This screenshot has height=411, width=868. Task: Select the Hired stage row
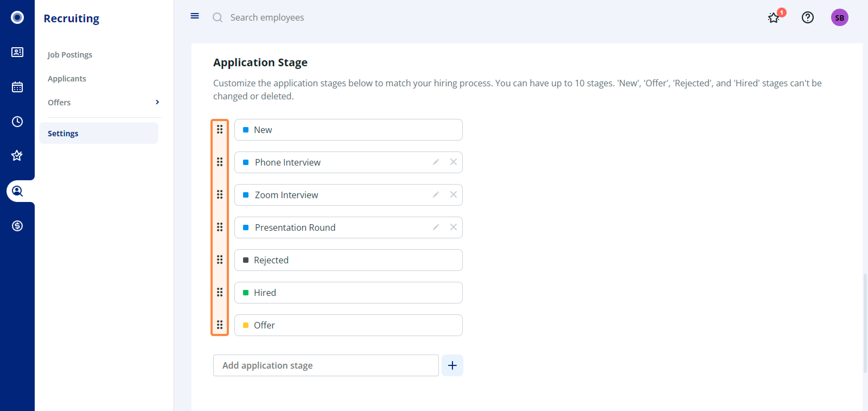click(x=348, y=293)
